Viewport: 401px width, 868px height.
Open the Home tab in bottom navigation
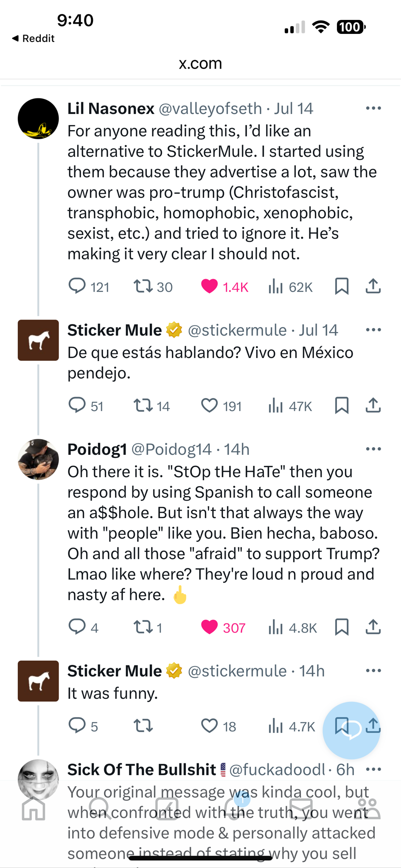[x=34, y=809]
